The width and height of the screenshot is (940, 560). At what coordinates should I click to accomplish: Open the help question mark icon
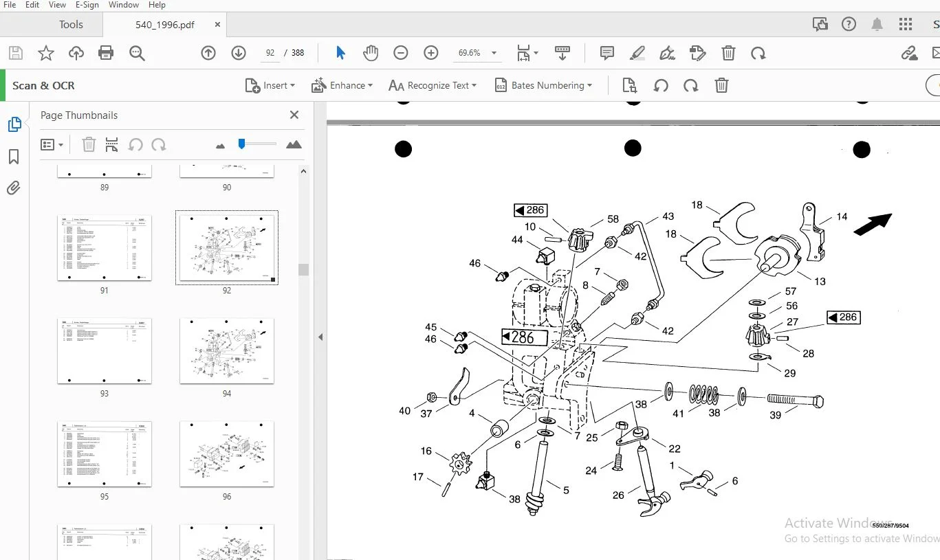(x=849, y=25)
